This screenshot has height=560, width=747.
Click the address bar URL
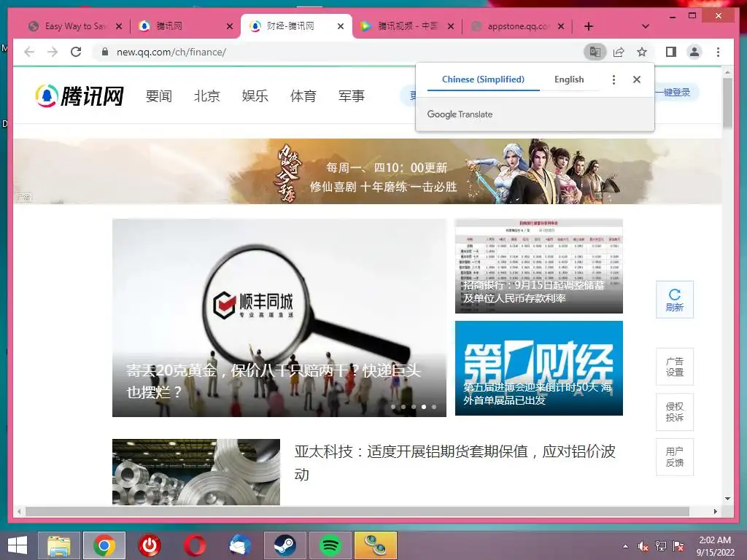(171, 52)
